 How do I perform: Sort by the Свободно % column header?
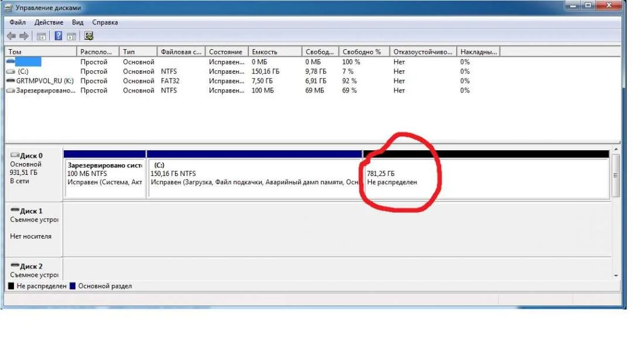[x=364, y=51]
